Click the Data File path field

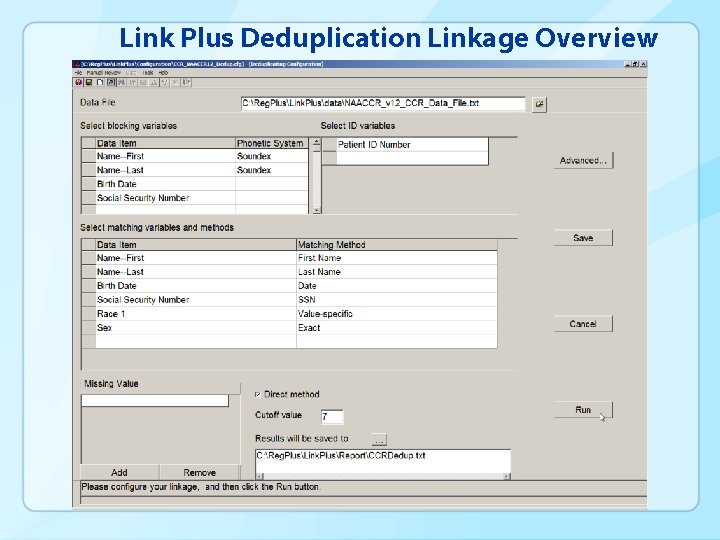tap(383, 103)
